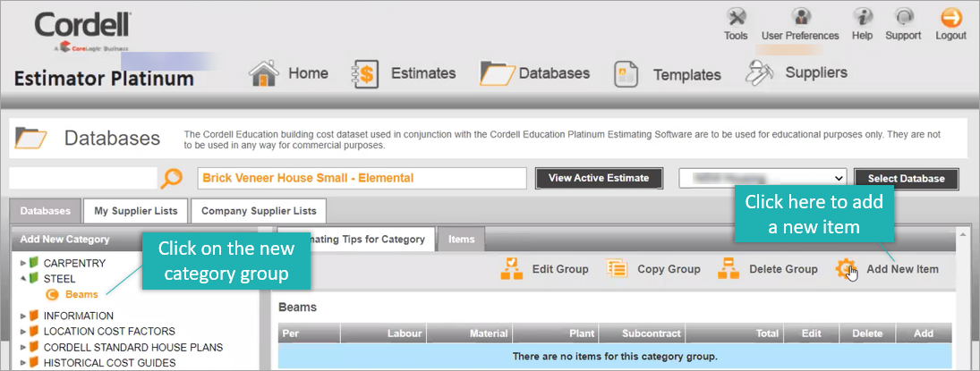Click the Select Database button
The width and height of the screenshot is (980, 371).
(907, 179)
